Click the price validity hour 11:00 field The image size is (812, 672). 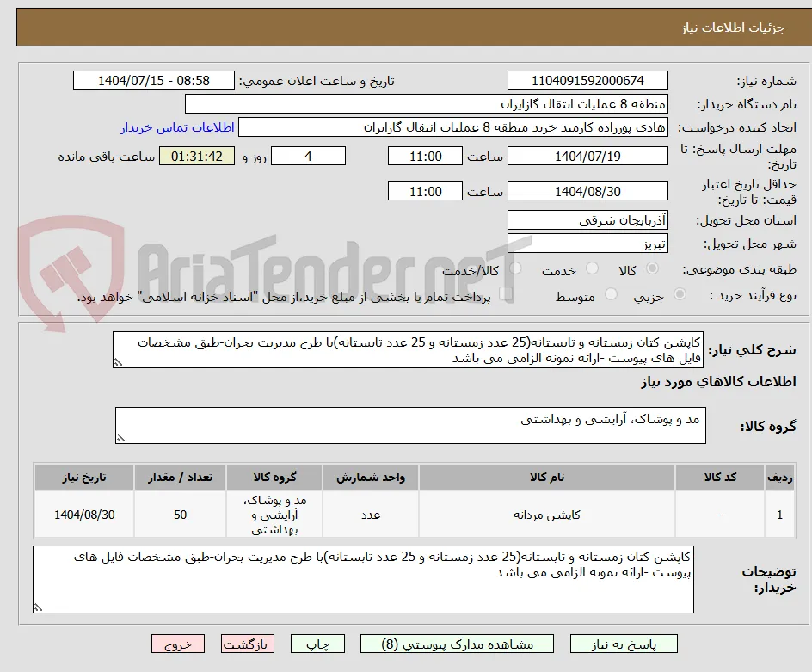pos(425,191)
